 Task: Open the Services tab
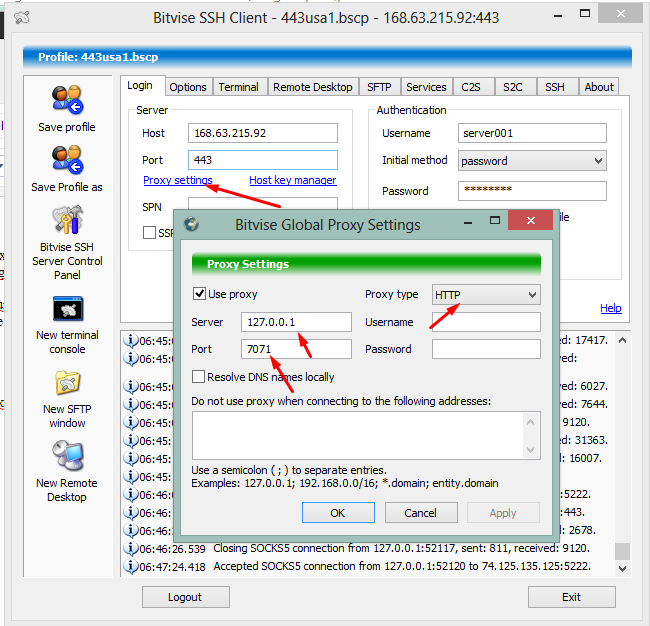[x=426, y=87]
